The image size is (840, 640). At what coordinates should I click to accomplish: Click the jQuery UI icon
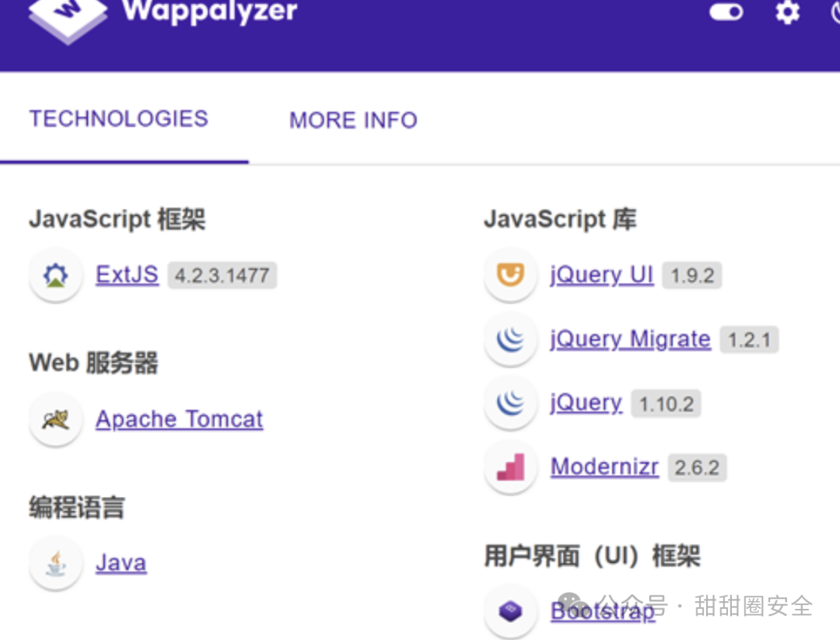pos(510,275)
